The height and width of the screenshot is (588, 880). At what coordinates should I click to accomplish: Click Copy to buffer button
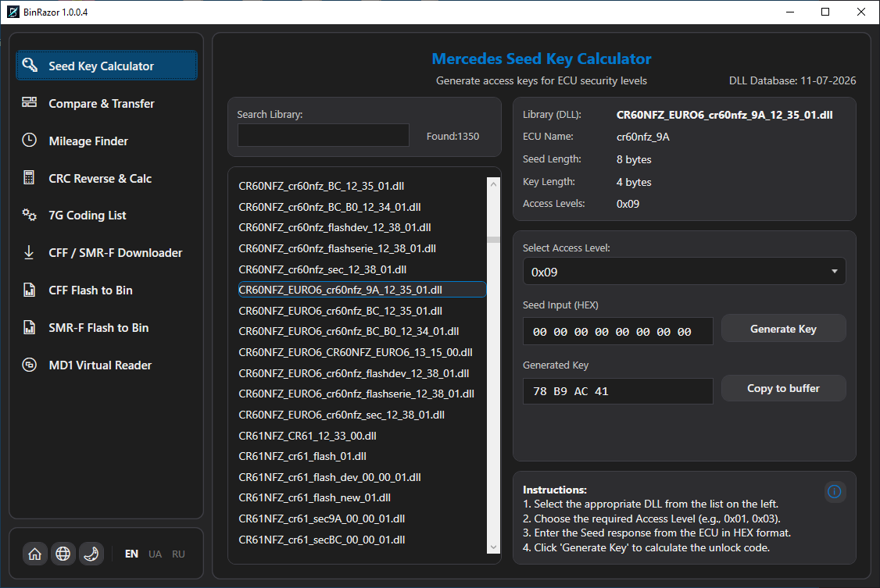click(783, 388)
